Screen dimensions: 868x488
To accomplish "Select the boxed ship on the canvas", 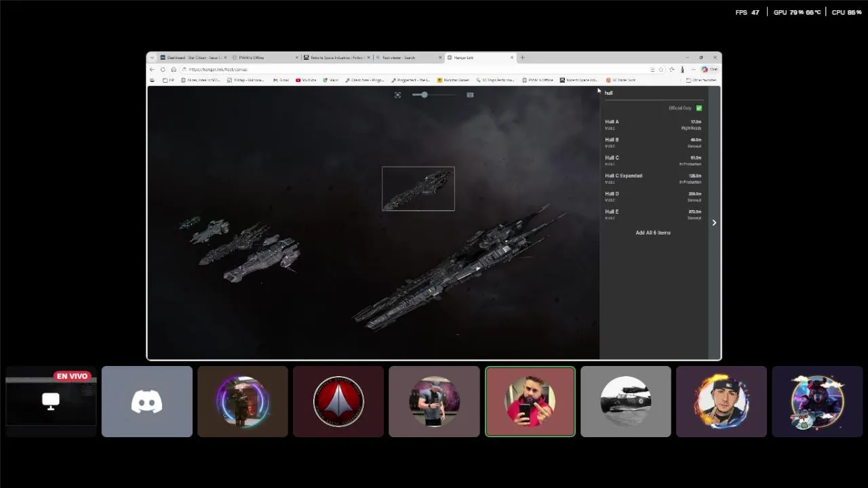I will tap(418, 188).
